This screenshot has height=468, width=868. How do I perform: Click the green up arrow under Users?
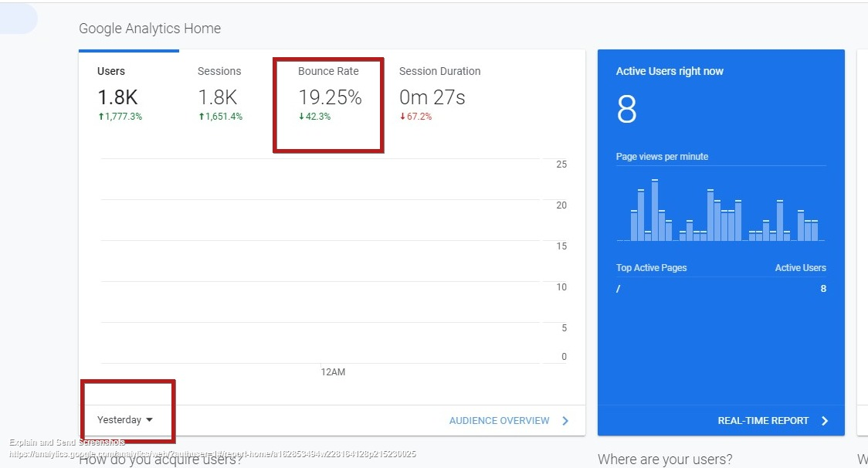(x=100, y=117)
